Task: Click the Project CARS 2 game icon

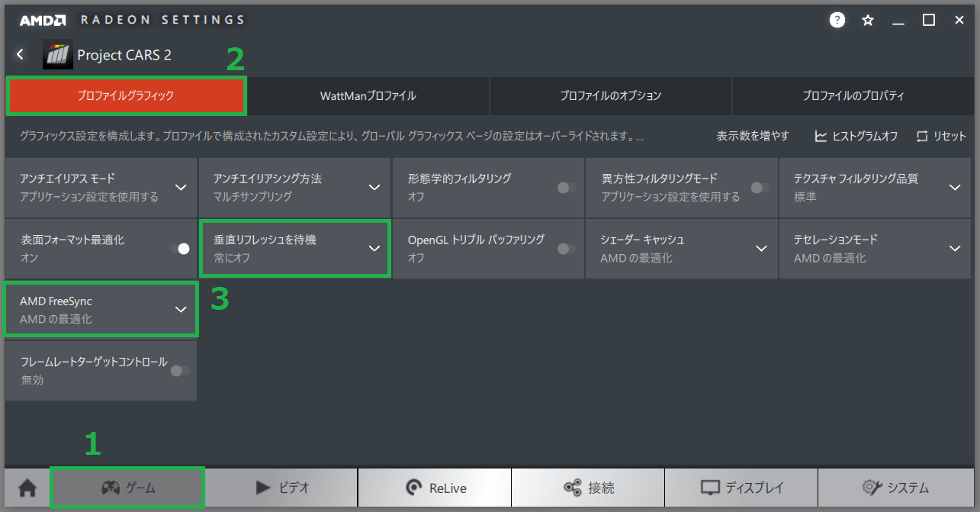Action: (58, 55)
